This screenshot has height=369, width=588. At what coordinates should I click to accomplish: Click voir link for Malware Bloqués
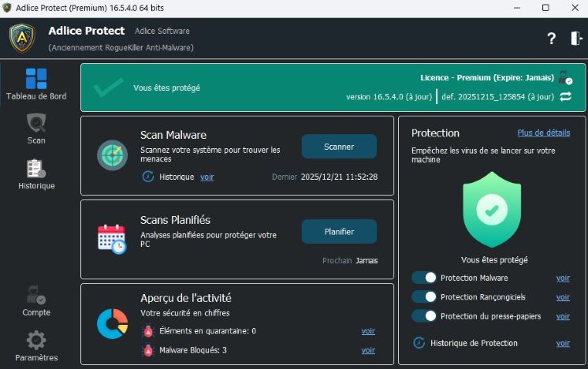pyautogui.click(x=368, y=350)
